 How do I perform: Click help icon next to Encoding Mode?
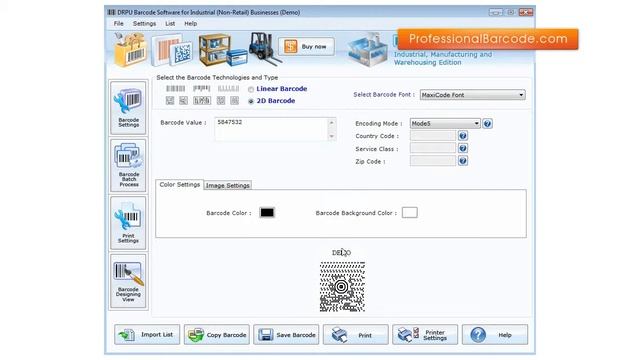point(487,123)
